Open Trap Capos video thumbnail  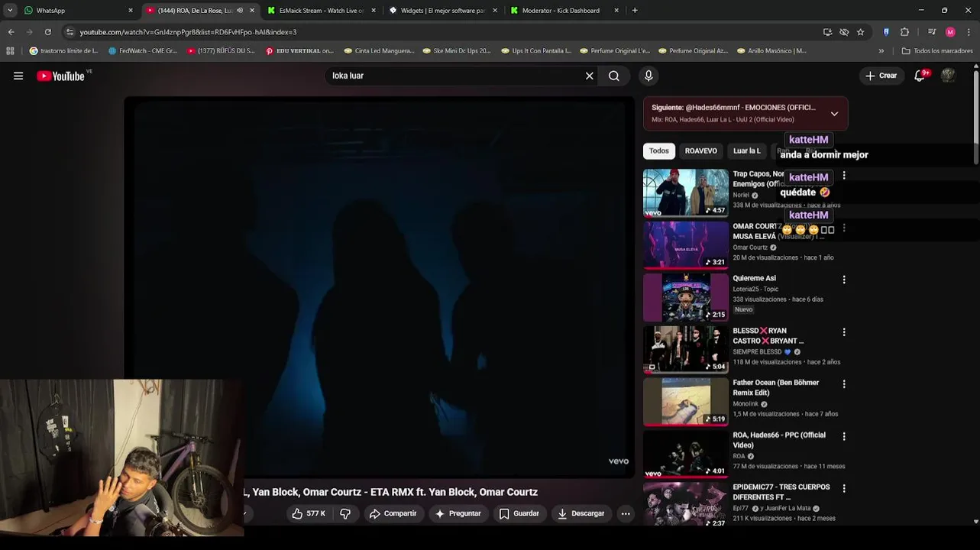pyautogui.click(x=686, y=192)
